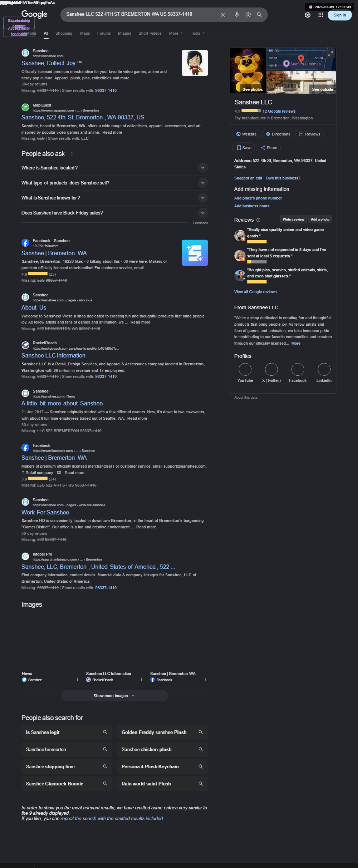Clear the search box with X
Image resolution: width=362 pixels, height=868 pixels.
(x=222, y=15)
